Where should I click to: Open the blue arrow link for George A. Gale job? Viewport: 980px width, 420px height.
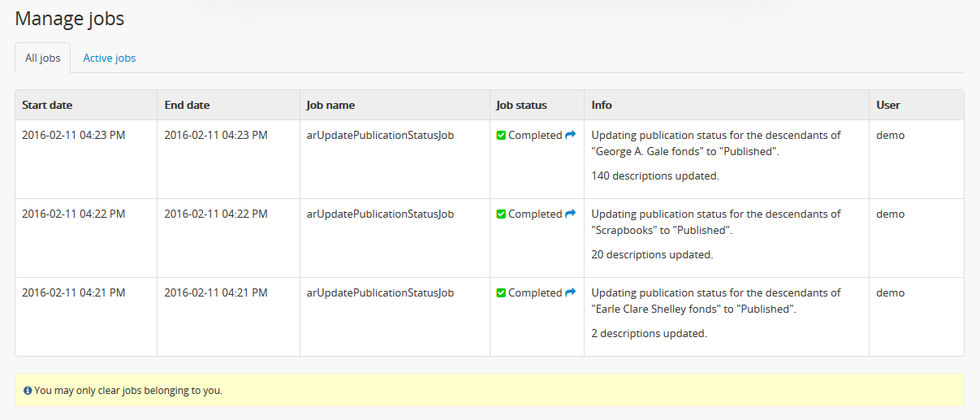pos(570,135)
